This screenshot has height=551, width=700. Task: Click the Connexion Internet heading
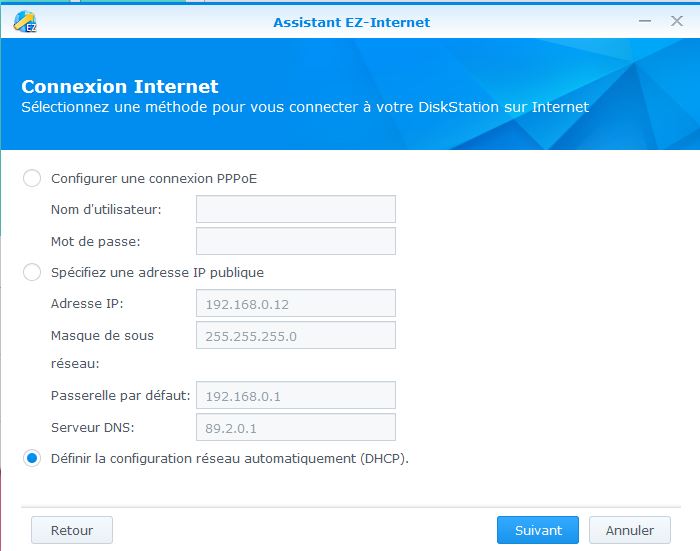[119, 87]
